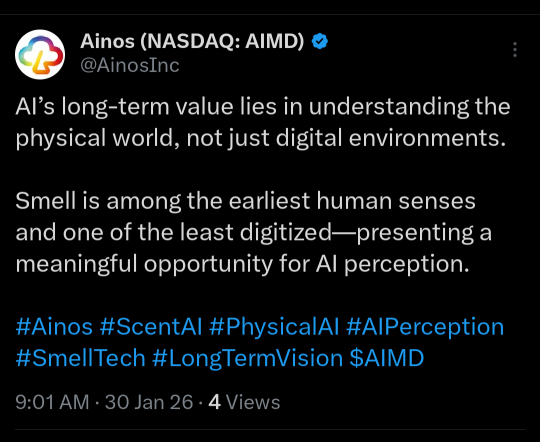Open the #Ainos hashtag

[54, 326]
